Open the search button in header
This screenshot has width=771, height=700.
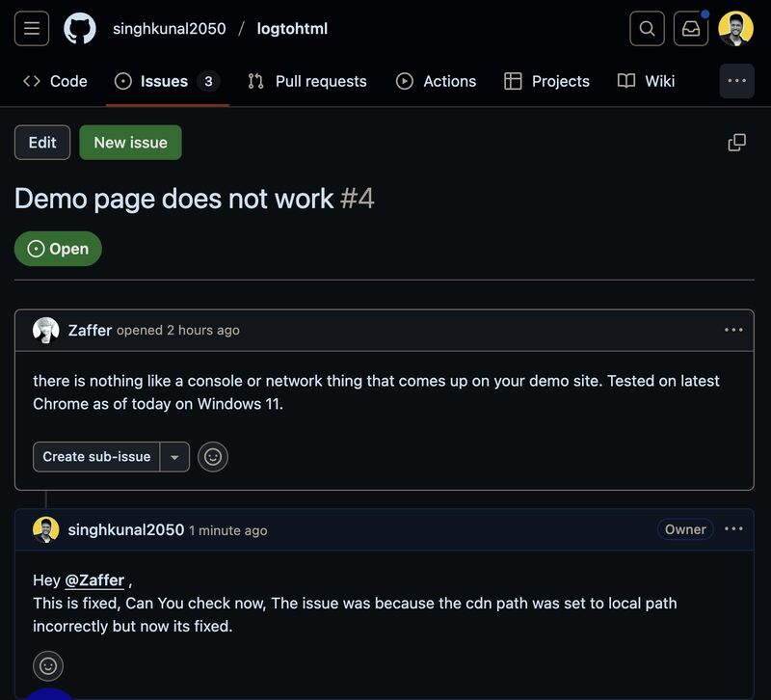(647, 29)
